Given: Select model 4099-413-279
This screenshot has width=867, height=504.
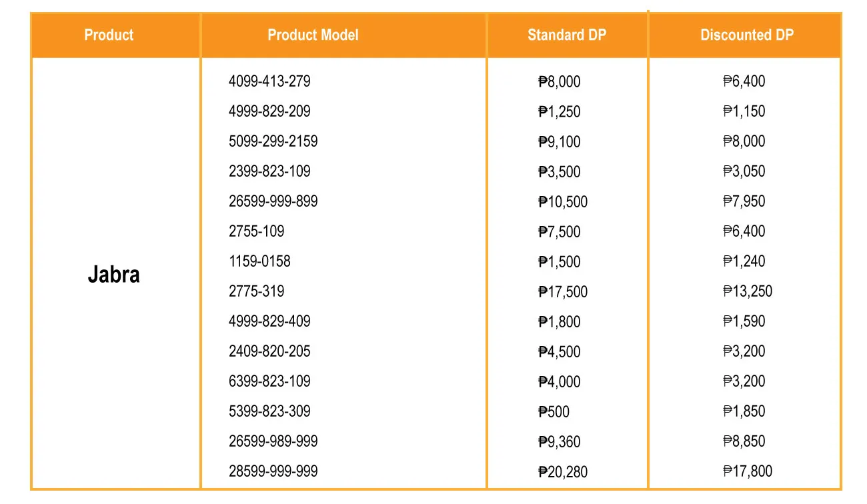Looking at the screenshot, I should [x=269, y=81].
